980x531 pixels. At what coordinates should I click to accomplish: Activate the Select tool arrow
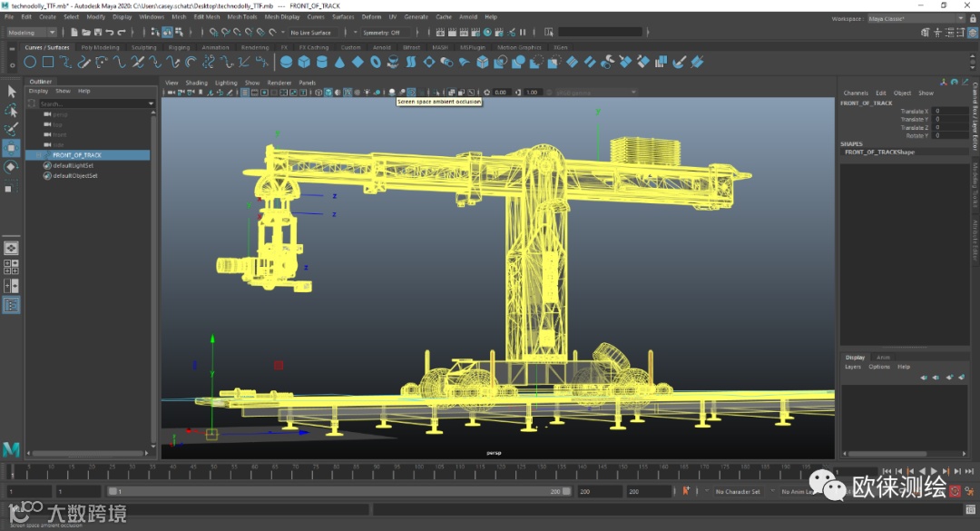point(12,92)
